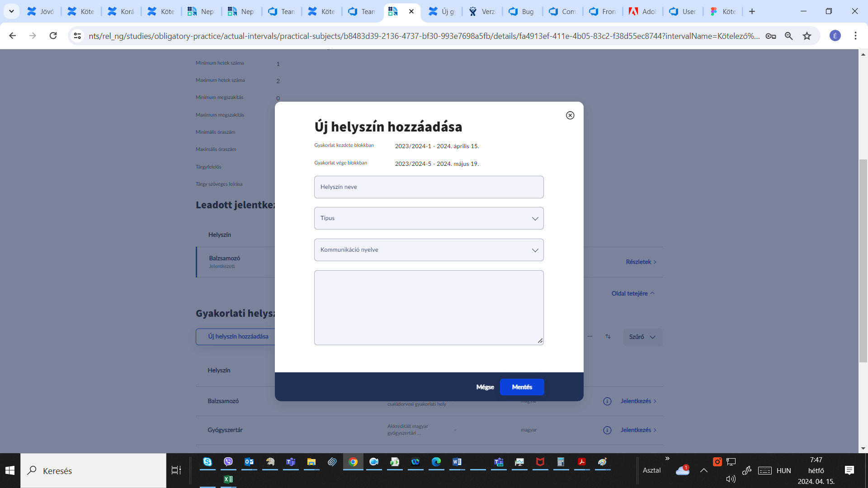Viewport: 868px width, 488px height.
Task: Open a new browser tab with the plus icon
Action: (752, 11)
